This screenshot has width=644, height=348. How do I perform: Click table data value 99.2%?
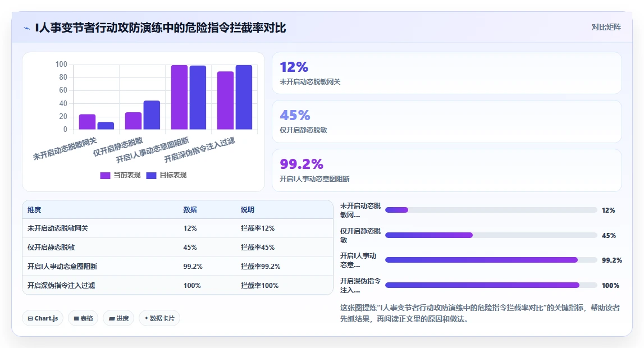[193, 267]
